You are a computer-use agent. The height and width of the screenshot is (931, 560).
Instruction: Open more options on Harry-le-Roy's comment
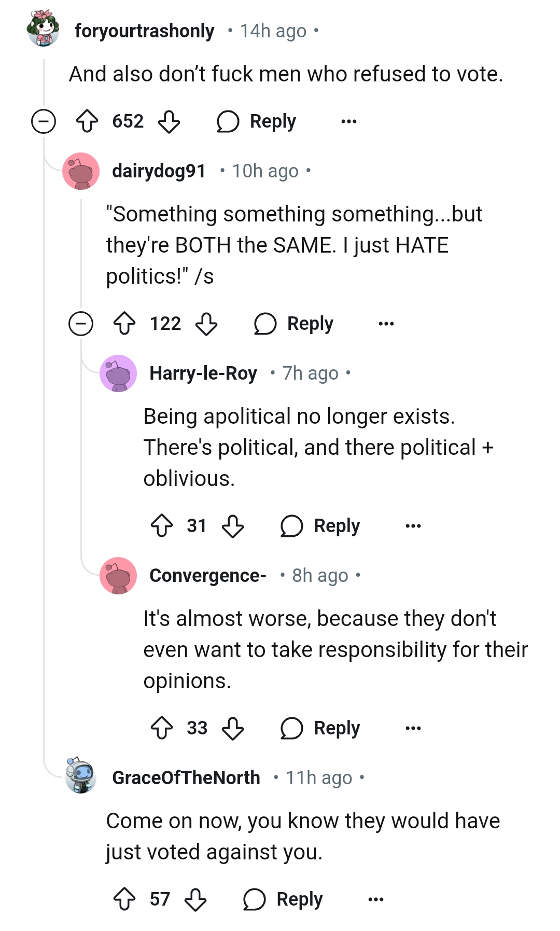(x=413, y=526)
